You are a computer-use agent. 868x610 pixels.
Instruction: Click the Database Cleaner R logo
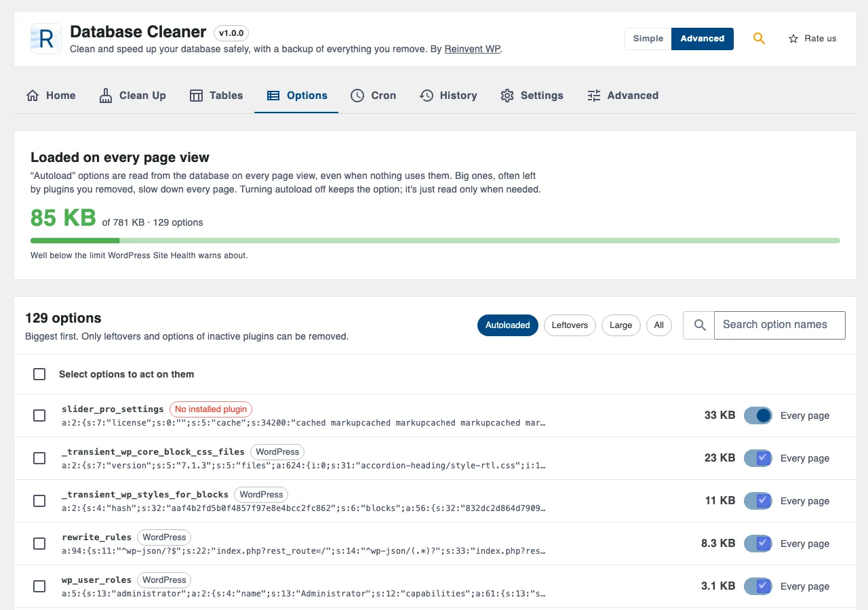(46, 39)
